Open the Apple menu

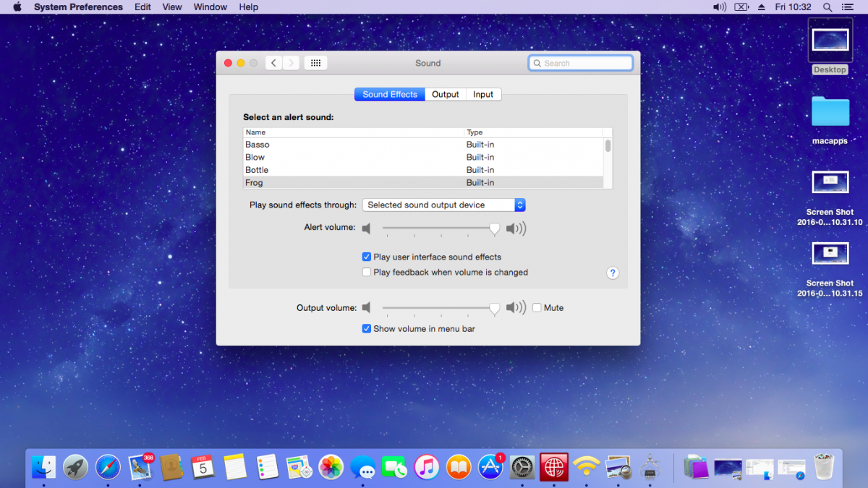point(17,7)
